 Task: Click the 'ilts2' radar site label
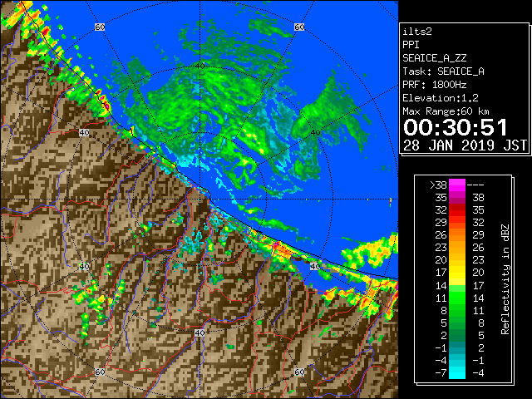[417, 32]
